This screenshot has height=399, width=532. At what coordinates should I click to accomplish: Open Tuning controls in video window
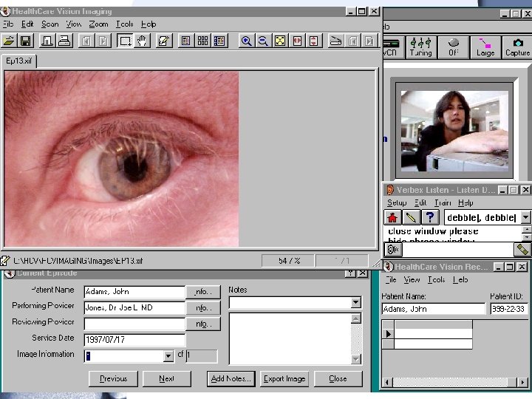coord(420,47)
